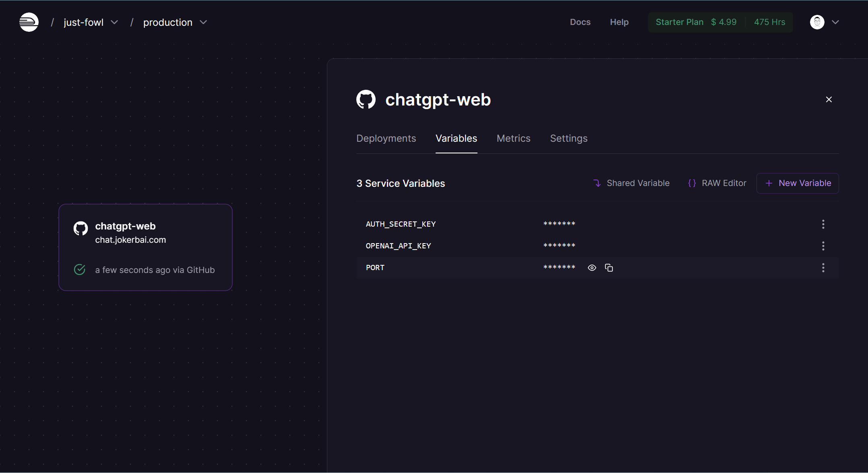The width and height of the screenshot is (868, 473).
Task: Click the Starter Plan label
Action: (680, 22)
